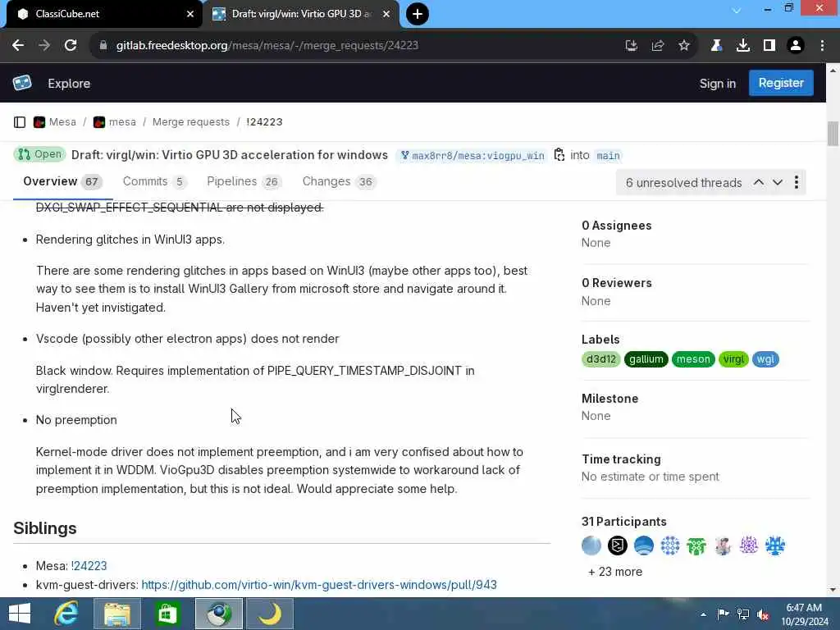Toggle the browser side panel icon
840x630 pixels.
click(x=769, y=46)
